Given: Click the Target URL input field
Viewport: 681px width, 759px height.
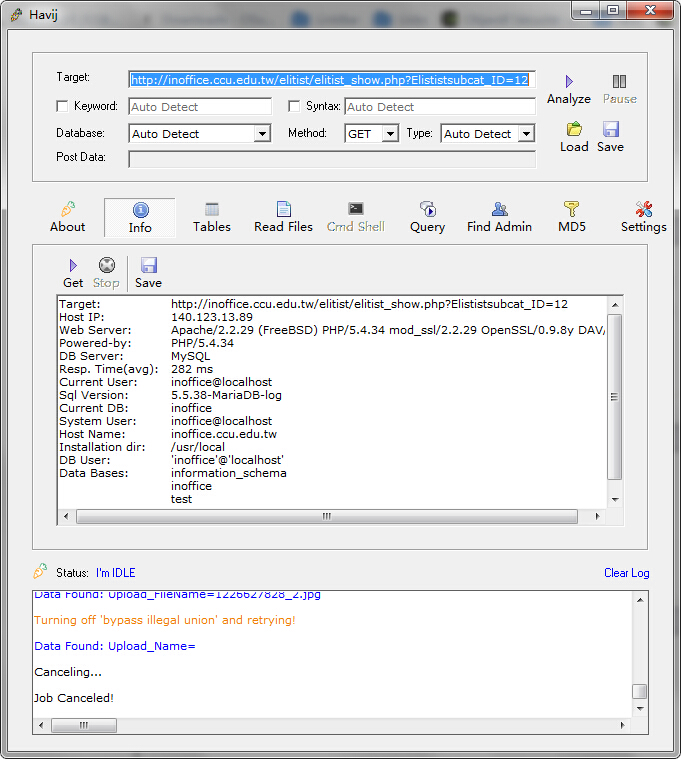Looking at the screenshot, I should [x=332, y=80].
